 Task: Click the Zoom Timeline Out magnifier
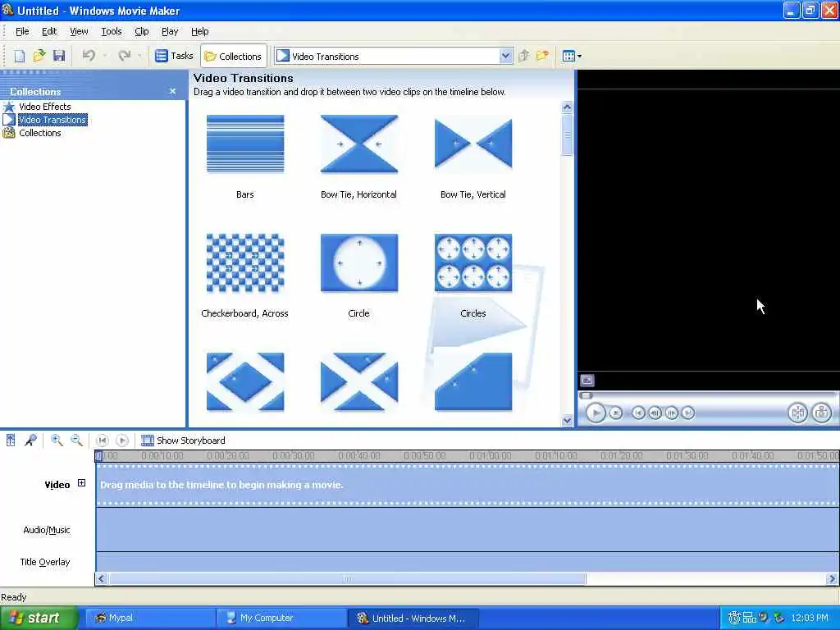[x=76, y=441]
